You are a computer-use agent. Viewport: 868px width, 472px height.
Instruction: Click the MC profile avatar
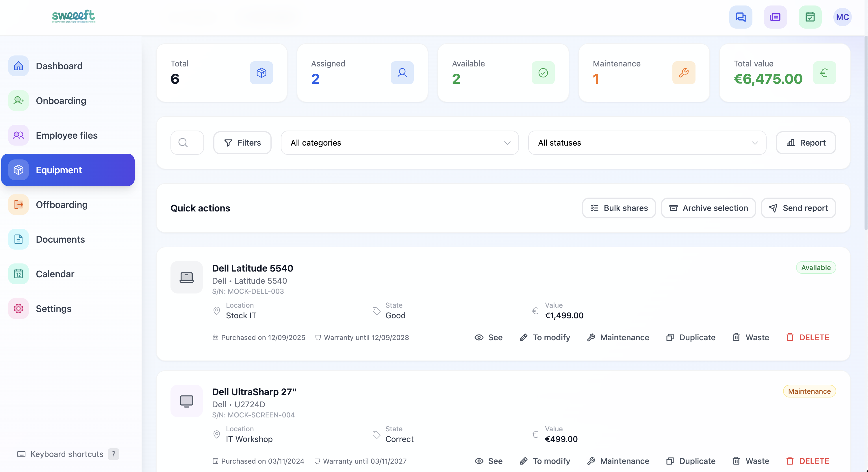[x=842, y=17]
